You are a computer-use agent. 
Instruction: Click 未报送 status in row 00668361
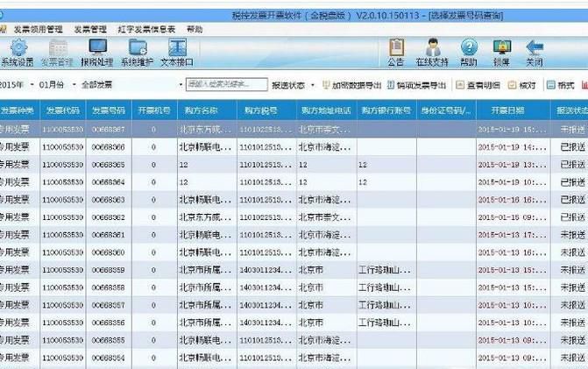(570, 235)
